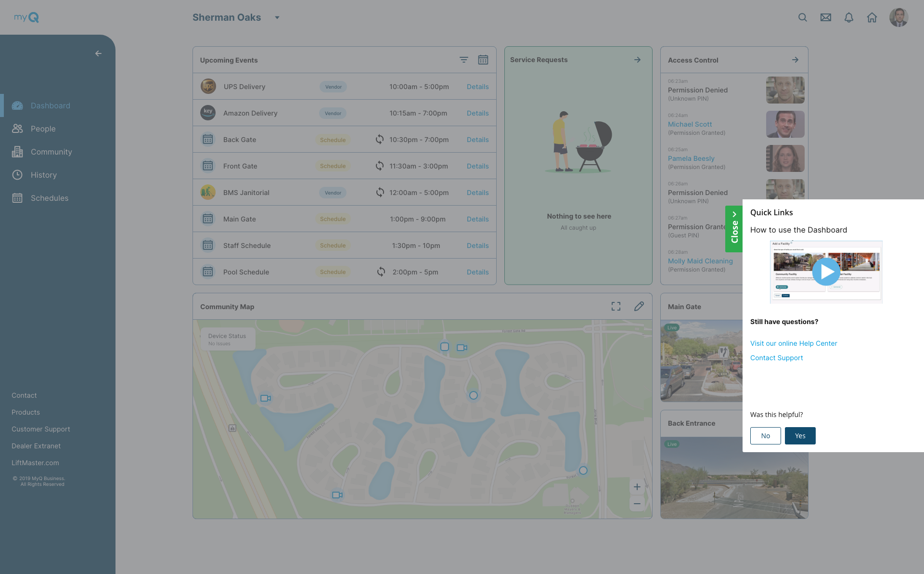
Task: Open Service Requests panel arrow
Action: [637, 60]
